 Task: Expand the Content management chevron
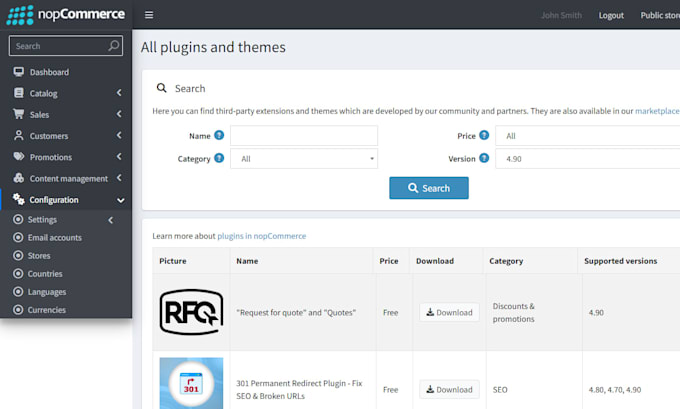pos(119,178)
